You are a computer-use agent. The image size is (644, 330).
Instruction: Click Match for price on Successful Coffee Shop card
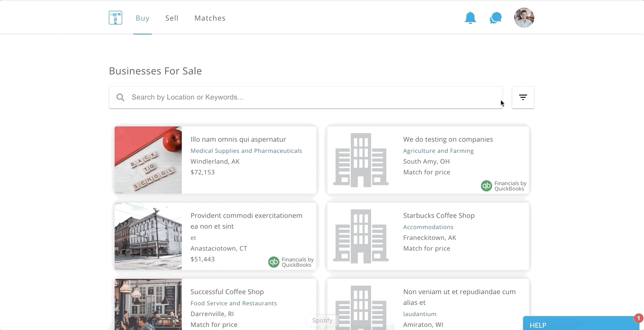pos(214,325)
